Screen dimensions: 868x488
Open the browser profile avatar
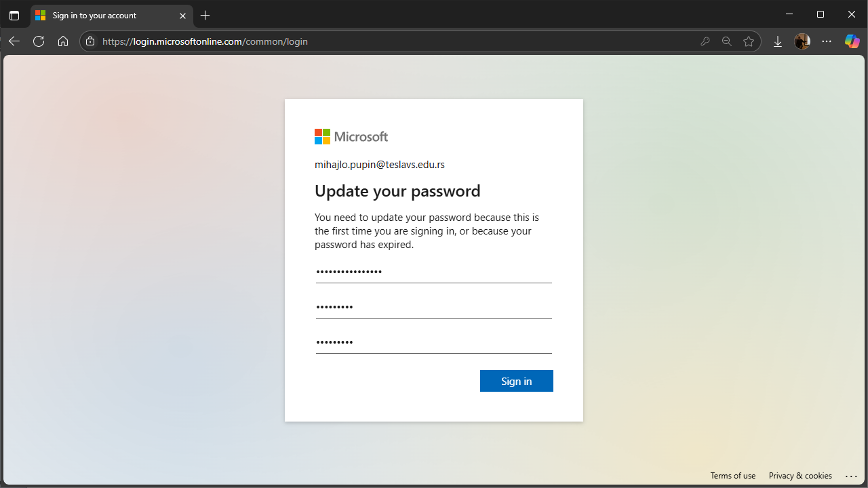click(x=802, y=41)
